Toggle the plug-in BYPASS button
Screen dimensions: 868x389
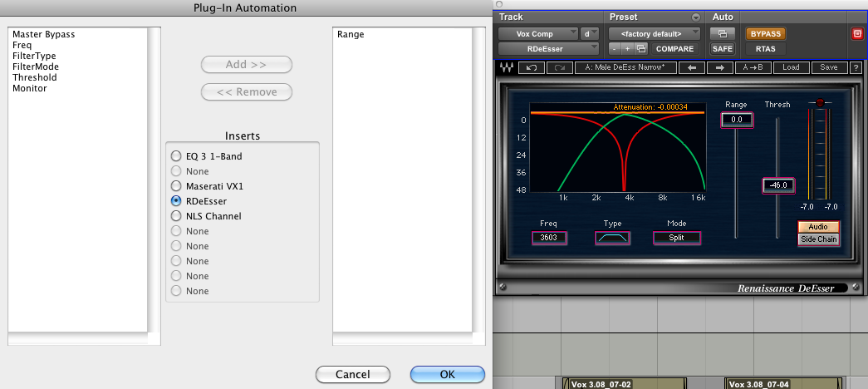[766, 34]
